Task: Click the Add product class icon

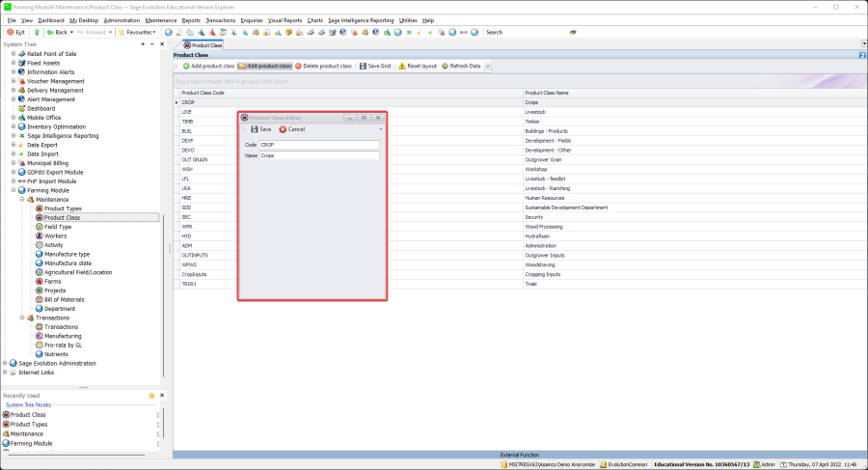Action: point(186,66)
